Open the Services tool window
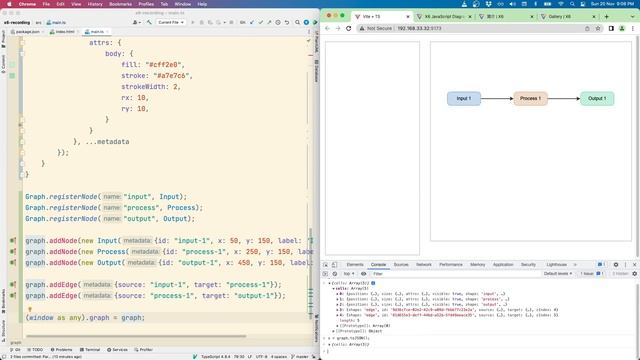Viewport: 640px width, 360px height. pyautogui.click(x=117, y=350)
